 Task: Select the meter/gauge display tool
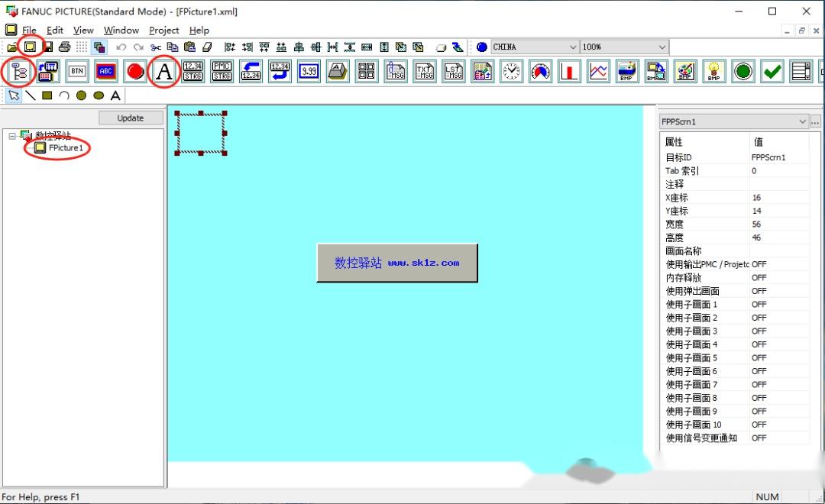(x=540, y=71)
